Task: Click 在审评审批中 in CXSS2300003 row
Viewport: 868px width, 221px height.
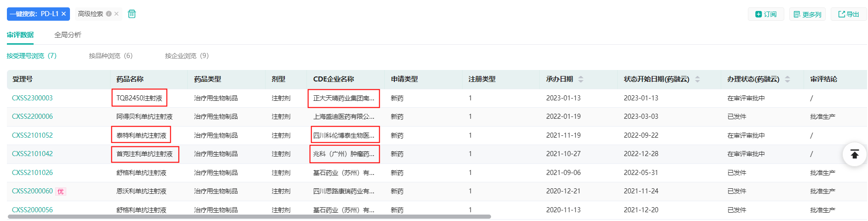Action: point(746,98)
